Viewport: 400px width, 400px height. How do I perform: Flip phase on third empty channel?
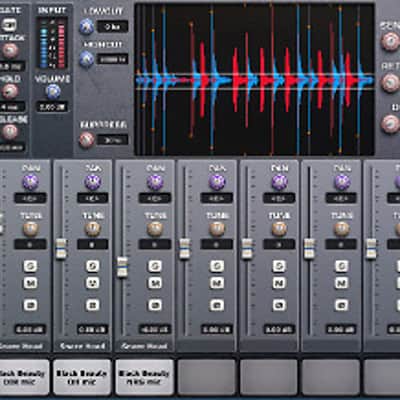tap(341, 305)
